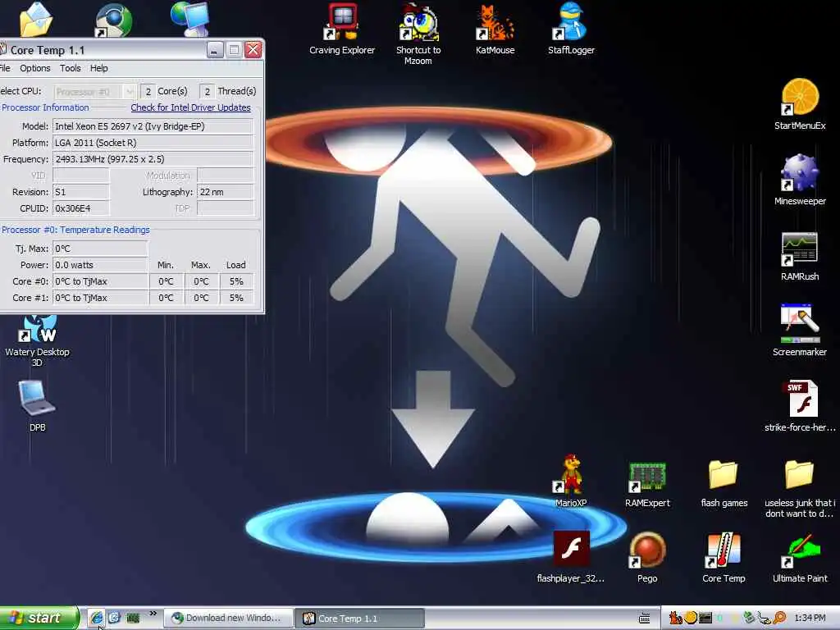Click the Platform LGA 2011 field
This screenshot has height=630, width=840.
pos(153,143)
